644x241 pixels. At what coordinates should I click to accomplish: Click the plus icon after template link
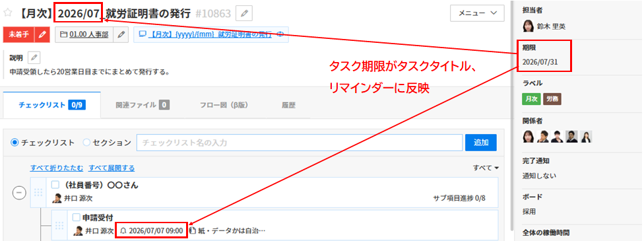coord(280,34)
